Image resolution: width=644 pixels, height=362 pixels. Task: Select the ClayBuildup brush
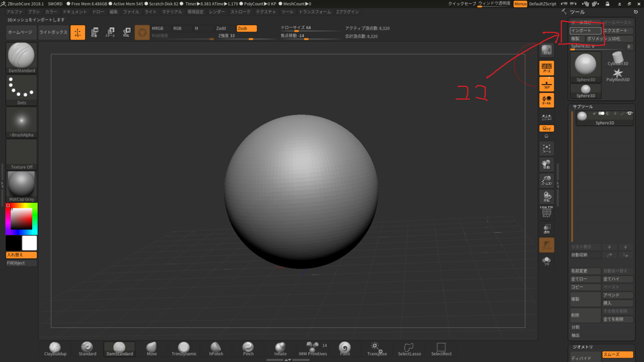(x=55, y=349)
